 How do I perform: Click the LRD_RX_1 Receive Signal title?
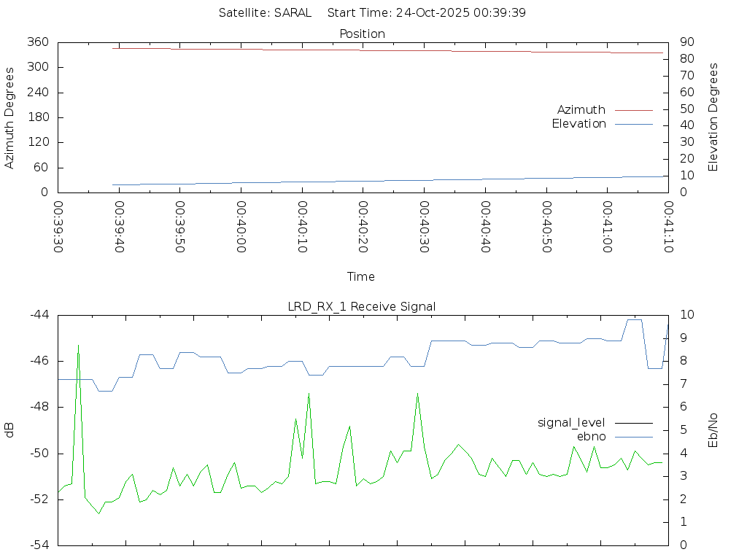(x=362, y=306)
